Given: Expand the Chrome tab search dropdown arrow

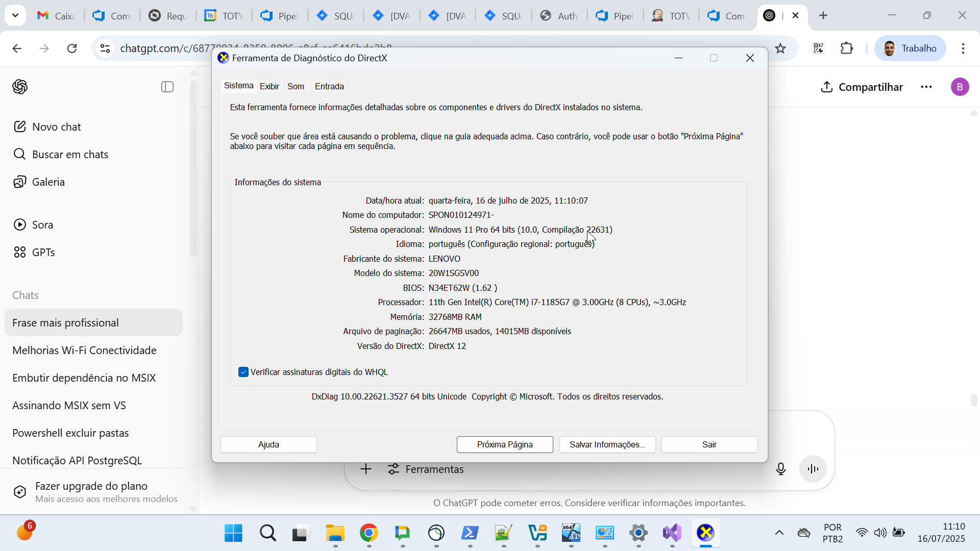Looking at the screenshot, I should point(15,15).
